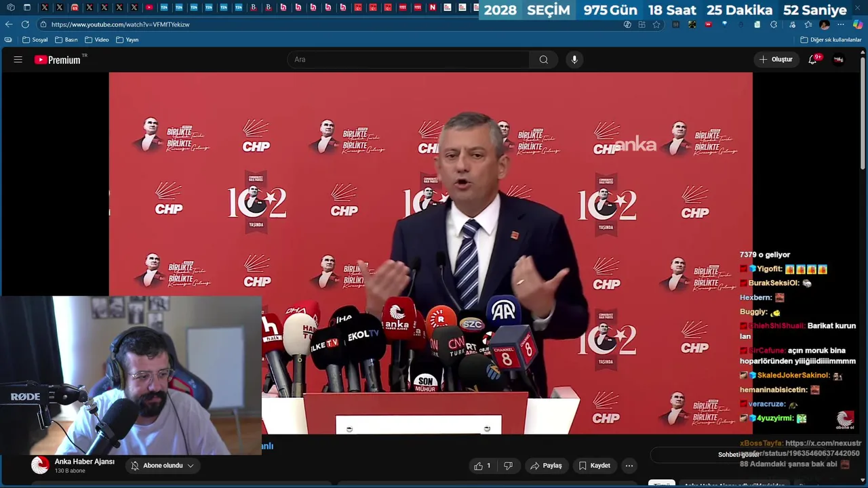Click the red fast-forward extension icon
The image size is (868, 488).
point(709,24)
